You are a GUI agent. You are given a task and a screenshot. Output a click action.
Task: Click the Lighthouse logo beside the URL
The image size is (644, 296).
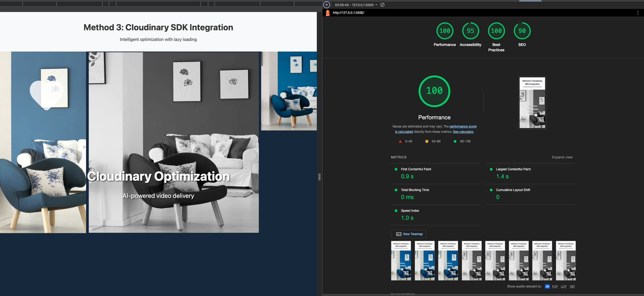coord(328,13)
